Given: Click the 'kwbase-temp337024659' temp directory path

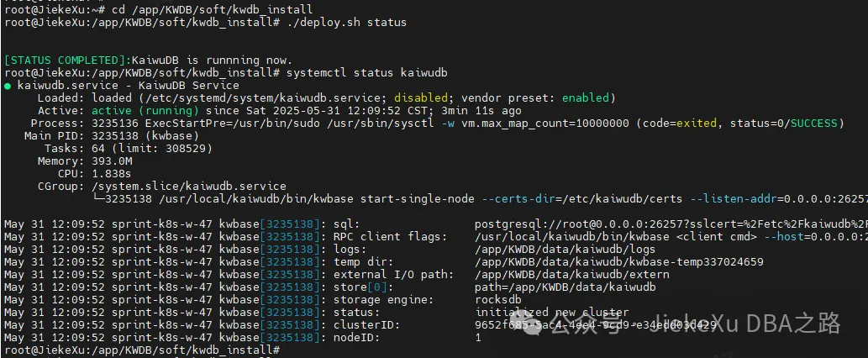Looking at the screenshot, I should click(x=696, y=262).
